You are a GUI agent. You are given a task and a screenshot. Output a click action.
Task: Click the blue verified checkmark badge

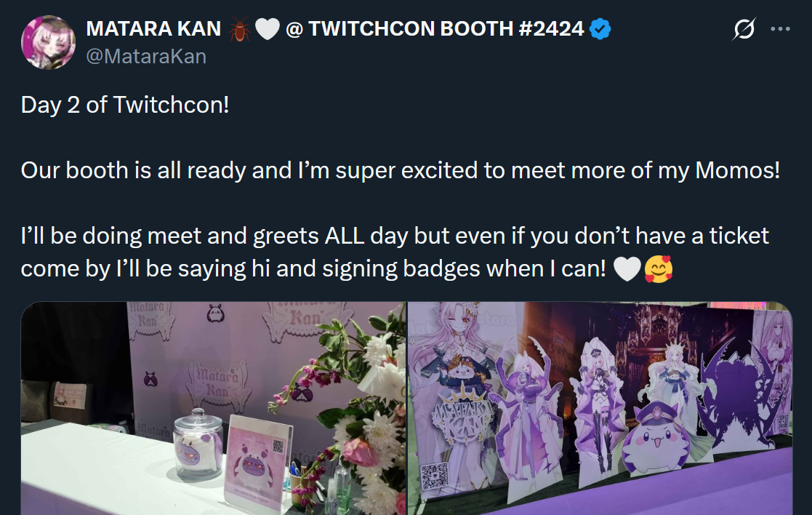coord(600,28)
